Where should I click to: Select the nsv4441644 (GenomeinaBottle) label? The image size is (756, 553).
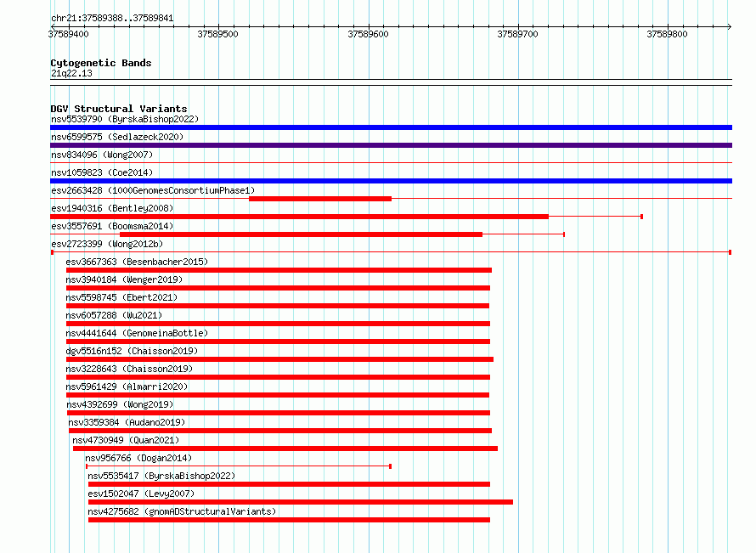pos(137,333)
